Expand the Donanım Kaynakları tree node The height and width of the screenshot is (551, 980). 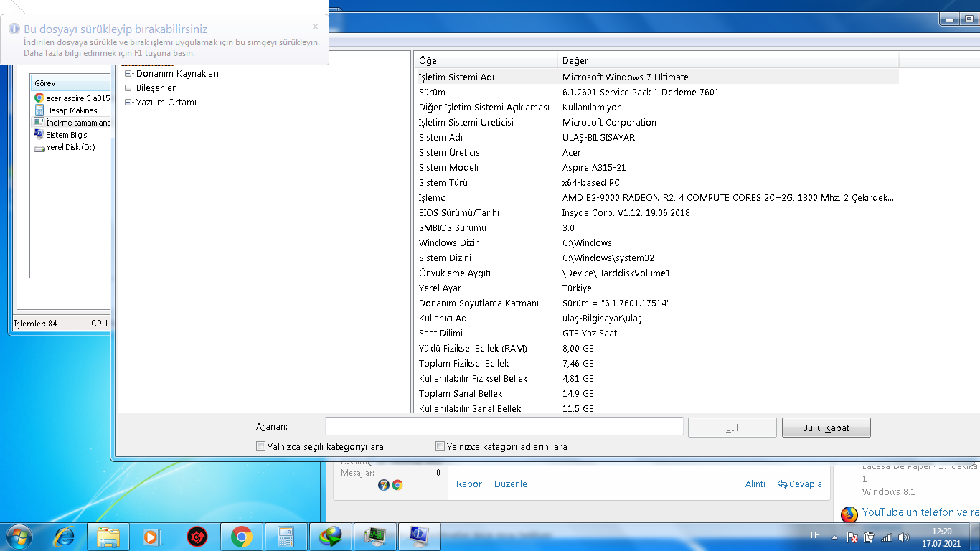[128, 73]
